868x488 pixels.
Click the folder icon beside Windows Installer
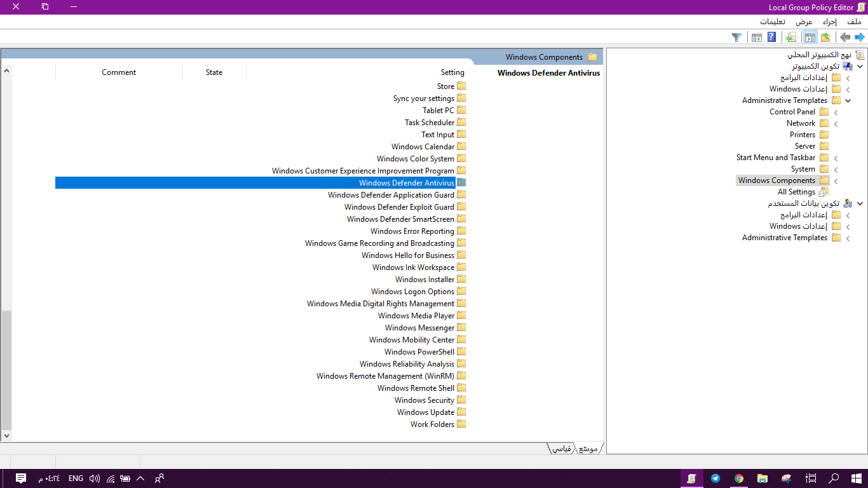pos(461,279)
